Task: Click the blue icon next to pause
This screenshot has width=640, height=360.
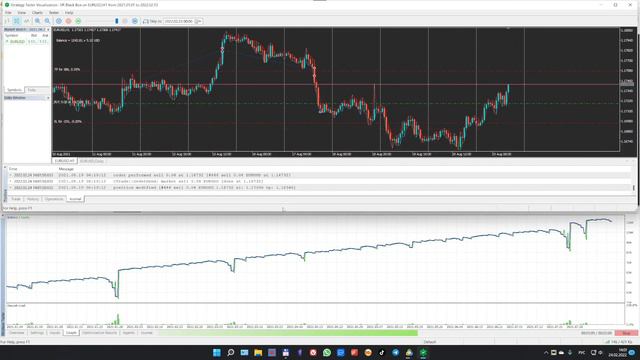Action: coord(135,21)
